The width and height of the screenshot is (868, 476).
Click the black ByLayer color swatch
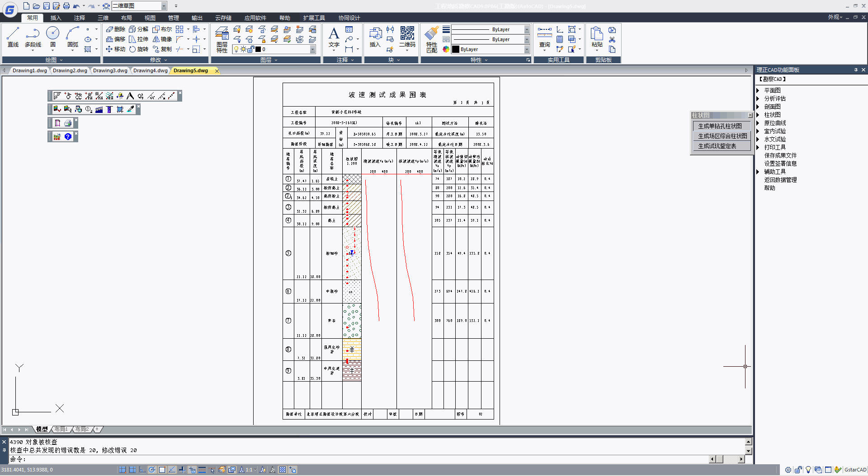[456, 49]
